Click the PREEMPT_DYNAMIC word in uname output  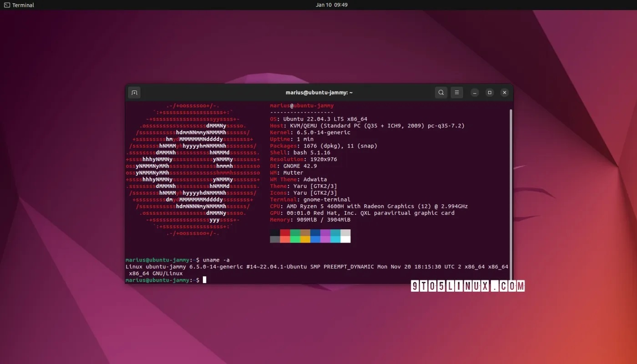point(349,267)
